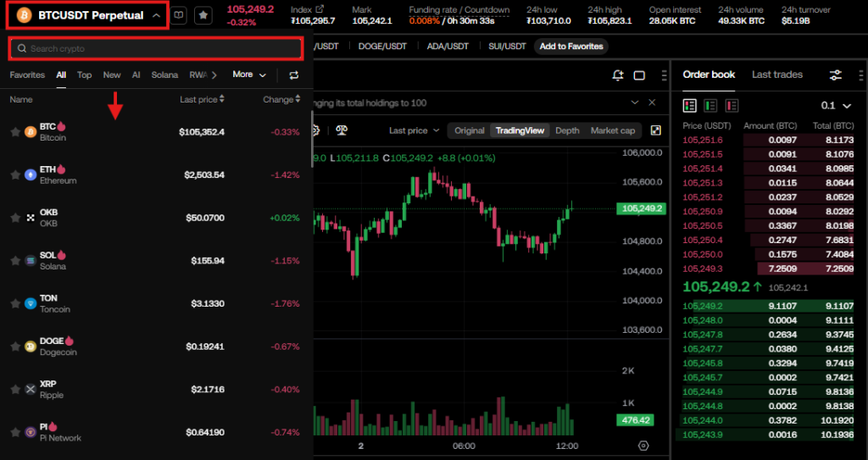The width and height of the screenshot is (868, 460).
Task: Select the $0.19241 Dogecoin price
Action: 205,346
